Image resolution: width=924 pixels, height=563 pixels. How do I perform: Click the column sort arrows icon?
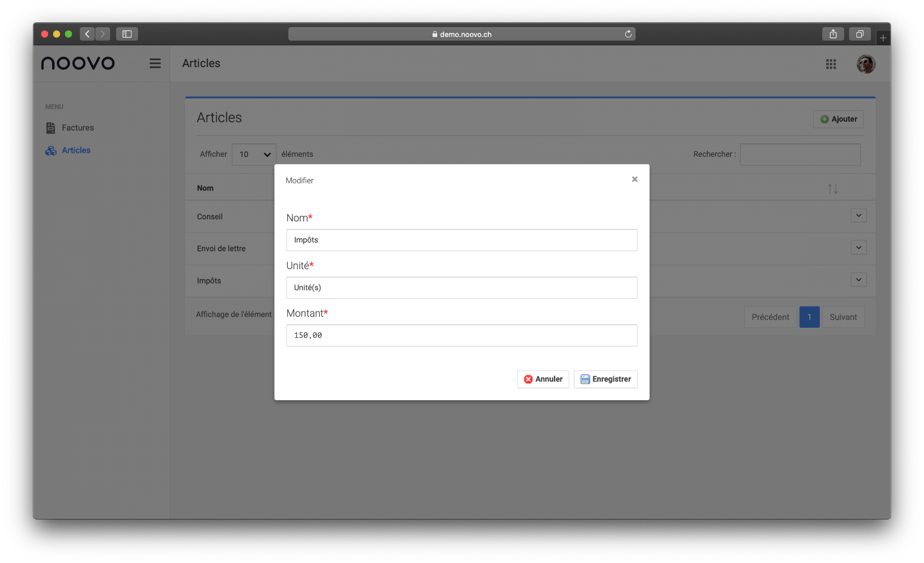(x=832, y=189)
